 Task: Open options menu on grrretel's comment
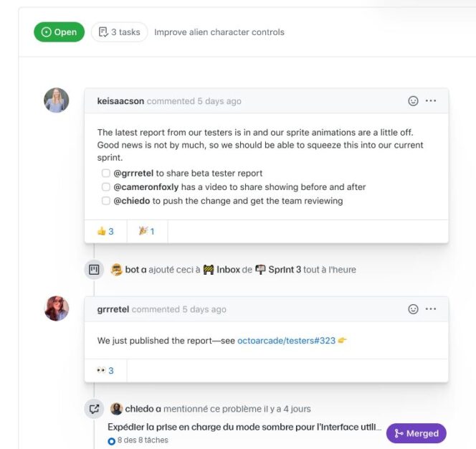[x=431, y=309]
